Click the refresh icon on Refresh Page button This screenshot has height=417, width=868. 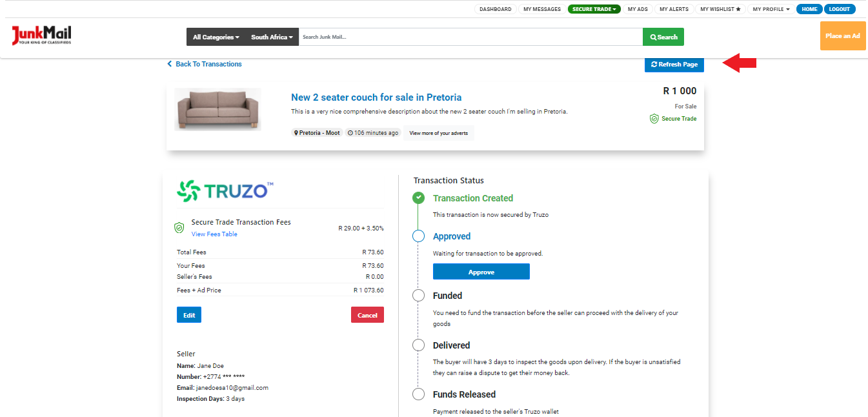pyautogui.click(x=655, y=65)
